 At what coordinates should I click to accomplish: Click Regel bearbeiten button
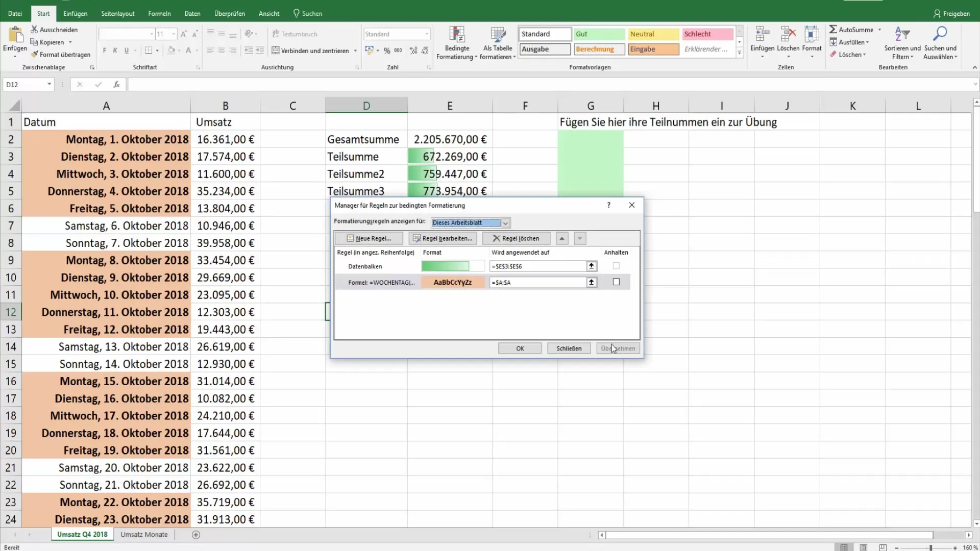443,238
